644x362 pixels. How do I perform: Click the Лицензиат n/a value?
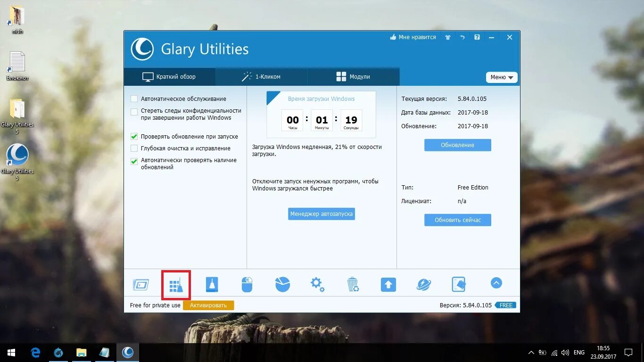click(x=462, y=201)
